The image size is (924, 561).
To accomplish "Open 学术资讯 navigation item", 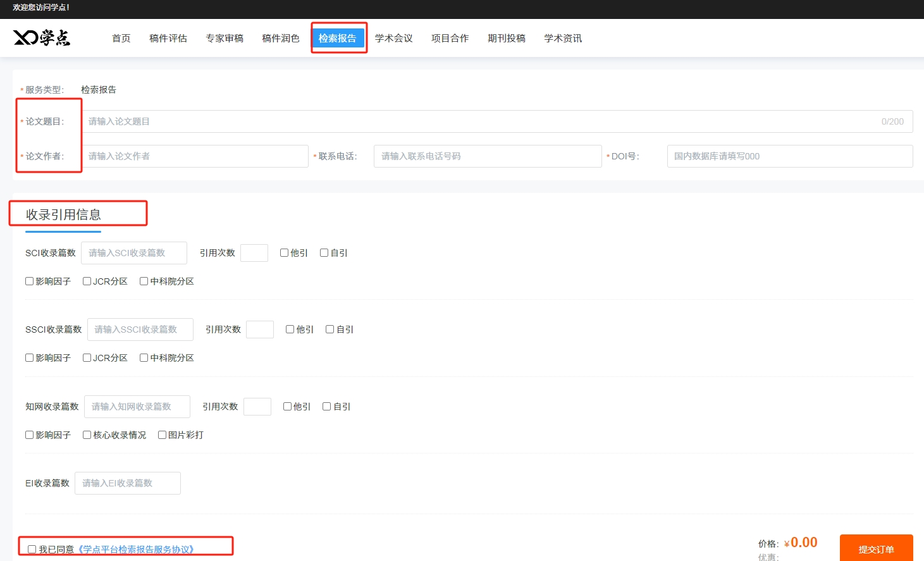I will point(564,38).
